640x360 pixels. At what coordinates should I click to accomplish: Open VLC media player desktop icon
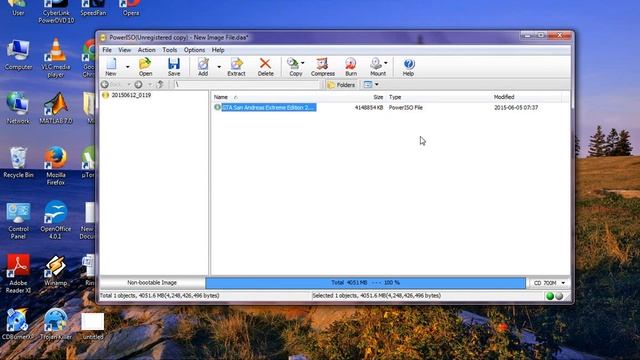point(56,58)
